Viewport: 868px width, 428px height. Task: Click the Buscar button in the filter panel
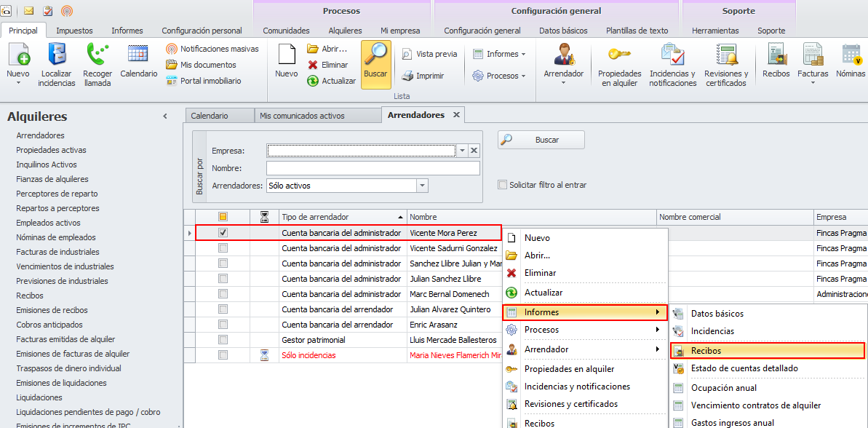(541, 140)
